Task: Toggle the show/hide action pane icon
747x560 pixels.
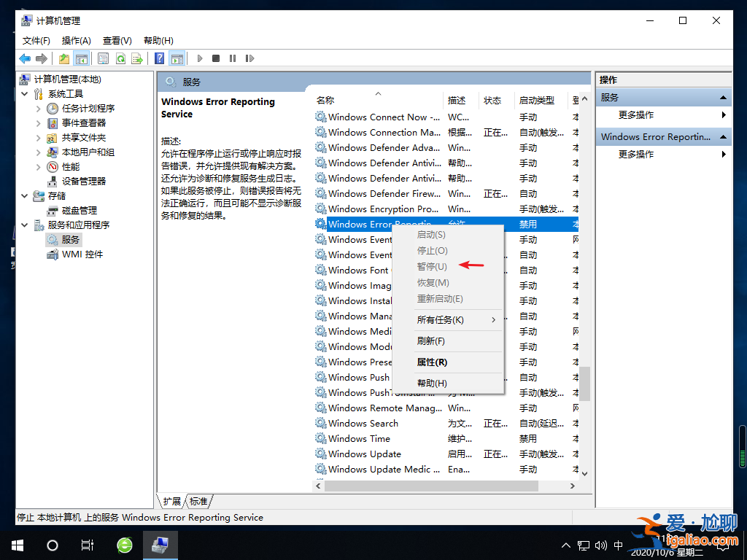Action: point(177,58)
